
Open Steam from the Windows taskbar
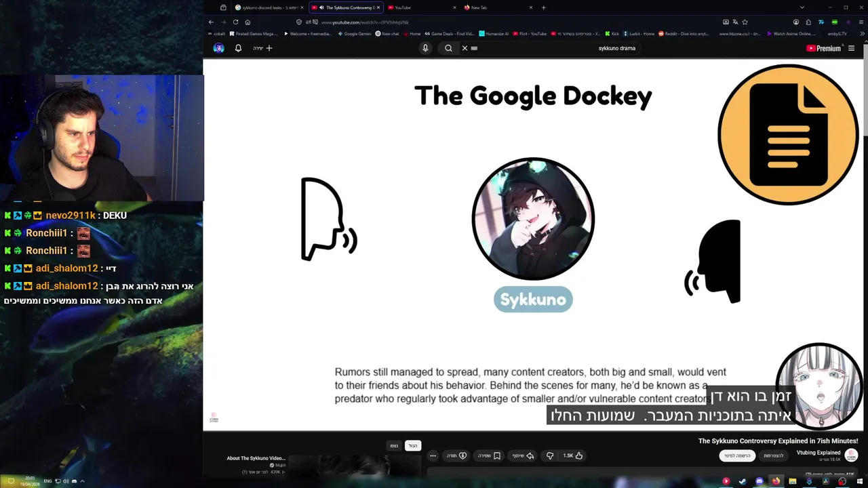743,481
